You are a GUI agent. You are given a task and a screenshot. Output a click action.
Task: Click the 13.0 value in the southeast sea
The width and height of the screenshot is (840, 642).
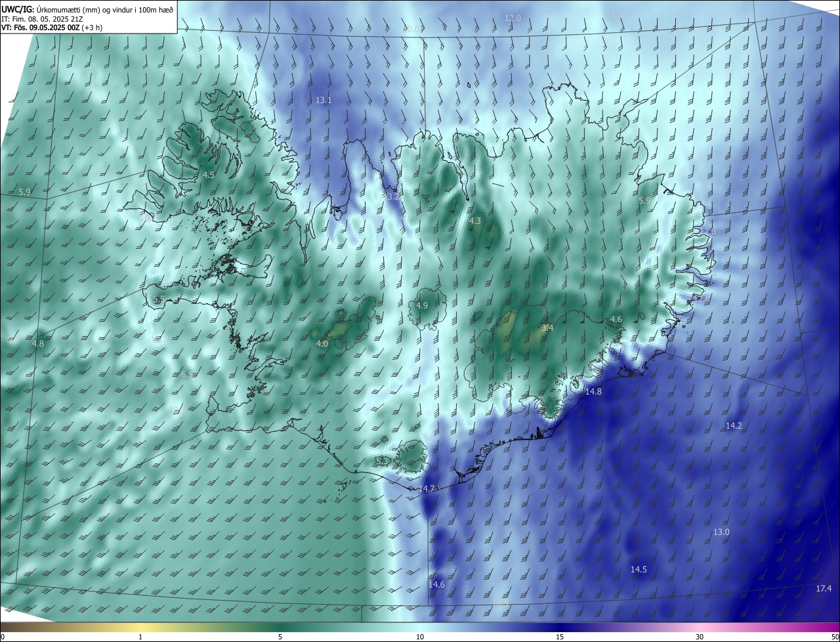point(721,532)
